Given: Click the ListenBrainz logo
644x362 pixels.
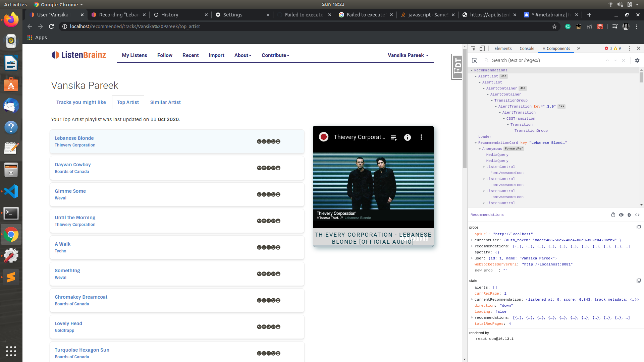Looking at the screenshot, I should click(79, 55).
